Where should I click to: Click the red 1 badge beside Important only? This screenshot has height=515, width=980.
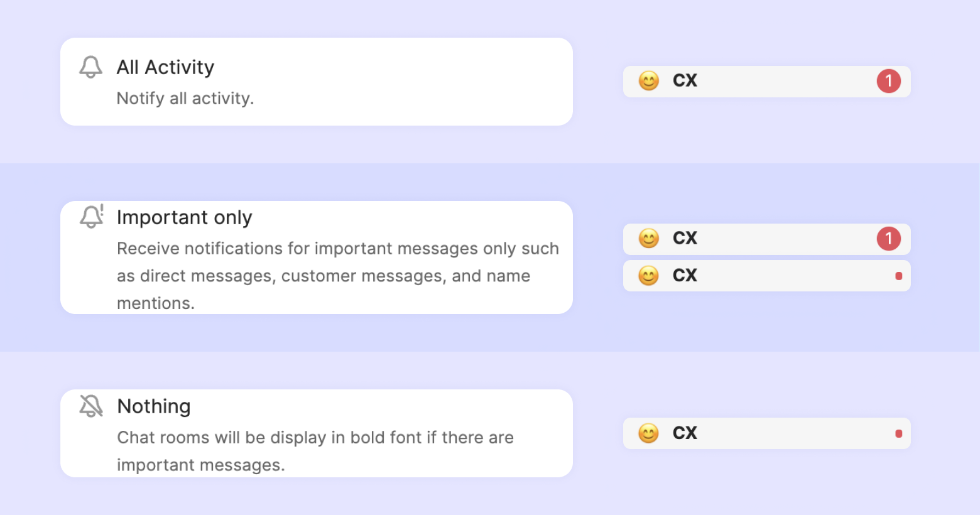click(x=888, y=239)
